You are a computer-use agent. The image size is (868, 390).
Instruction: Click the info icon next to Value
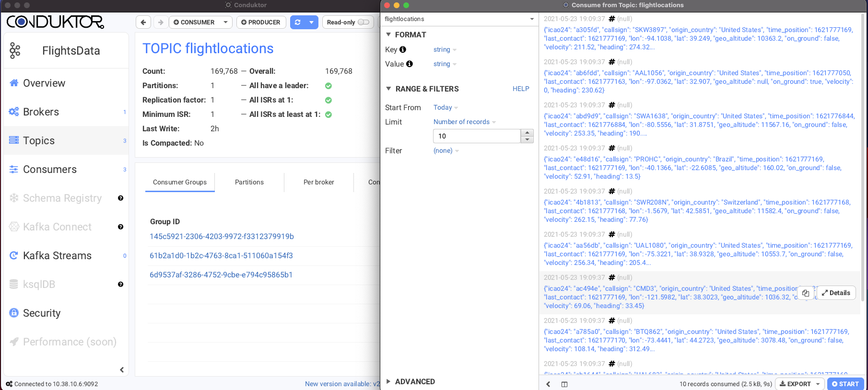point(410,64)
